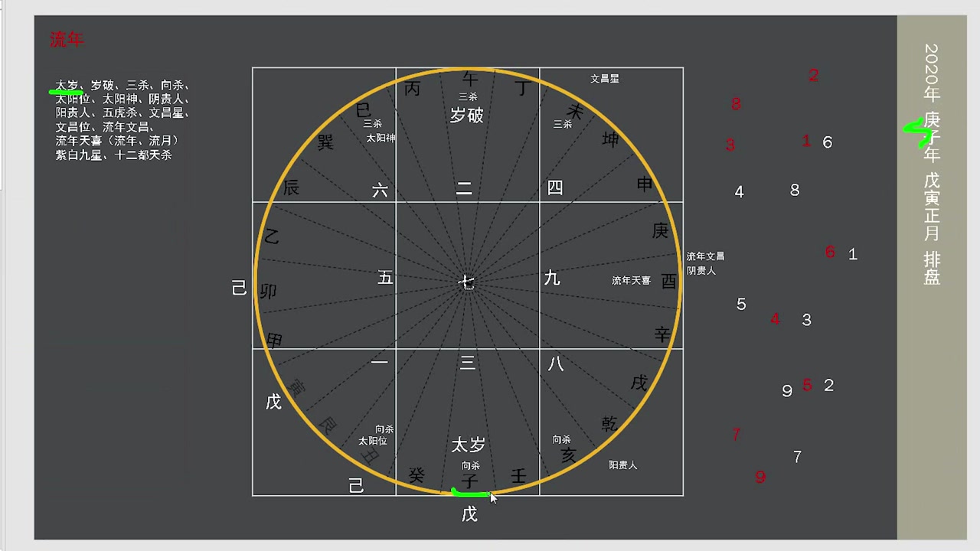The image size is (980, 551).
Task: Click the 三杀 label under 午
Action: 468,97
